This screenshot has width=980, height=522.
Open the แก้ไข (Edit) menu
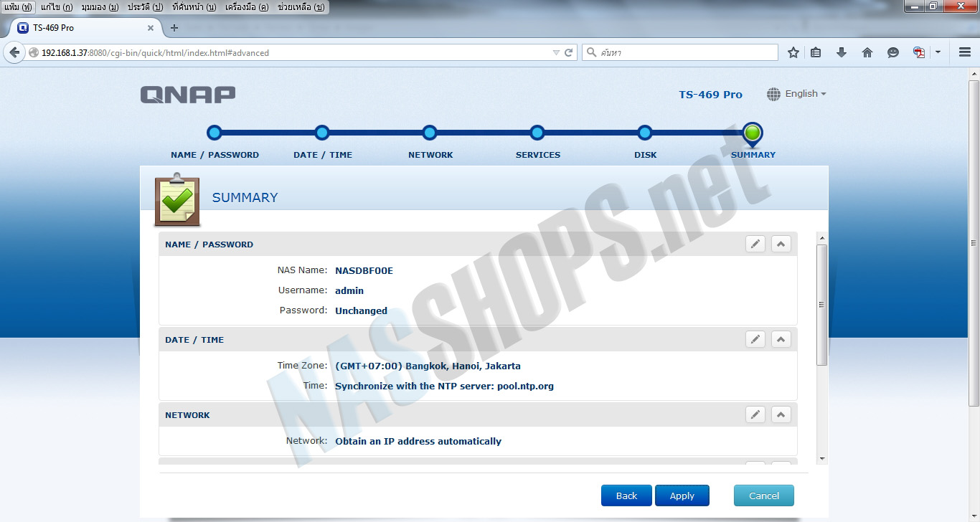click(x=57, y=6)
